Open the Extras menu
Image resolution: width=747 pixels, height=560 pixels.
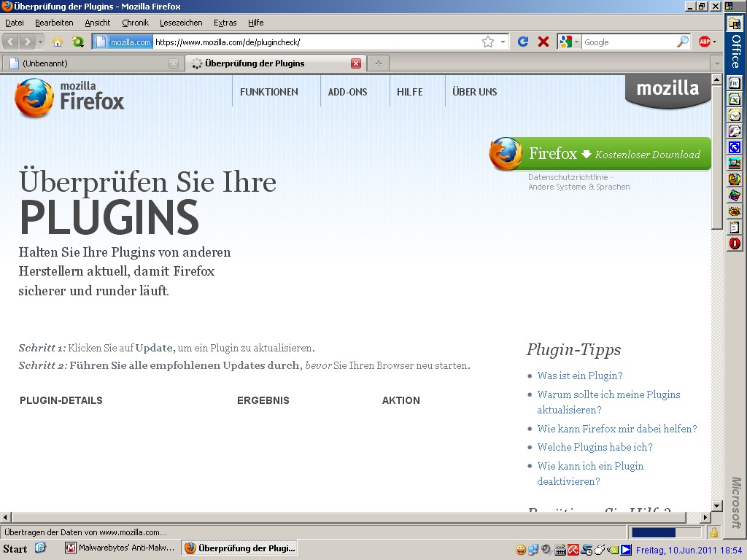(x=225, y=23)
